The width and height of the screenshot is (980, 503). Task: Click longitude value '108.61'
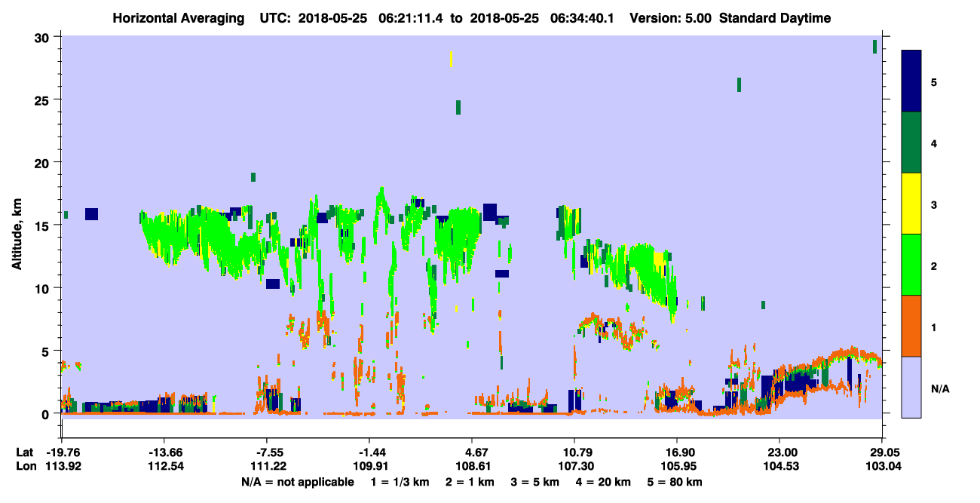pos(472,466)
